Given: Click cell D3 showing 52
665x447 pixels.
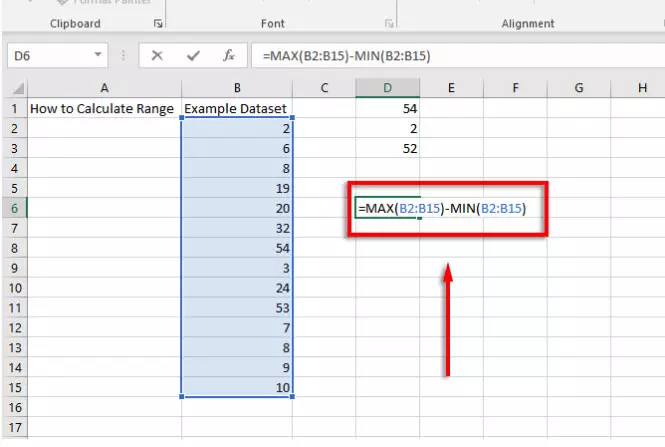Looking at the screenshot, I should click(388, 148).
